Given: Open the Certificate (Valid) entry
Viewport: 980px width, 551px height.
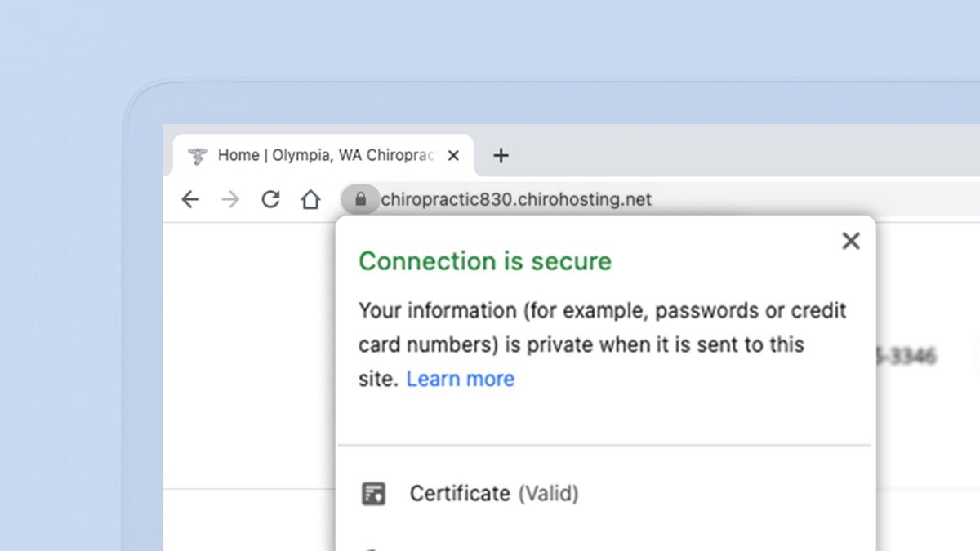Looking at the screenshot, I should tap(460, 494).
